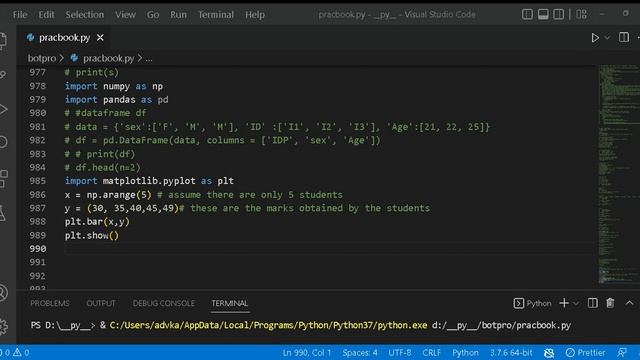The height and width of the screenshot is (360, 640).
Task: Open the Explorer view in activity bar
Action: coord(2,41)
